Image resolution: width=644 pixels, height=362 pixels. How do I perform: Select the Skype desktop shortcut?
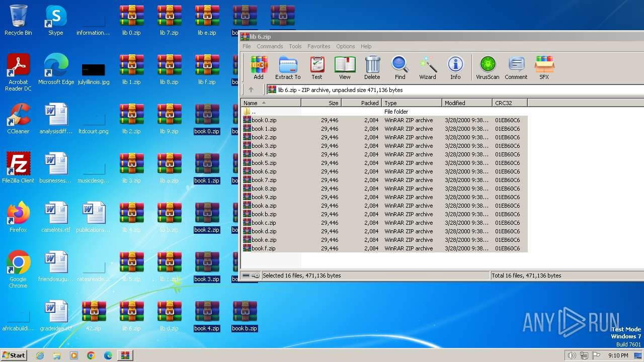(x=56, y=21)
